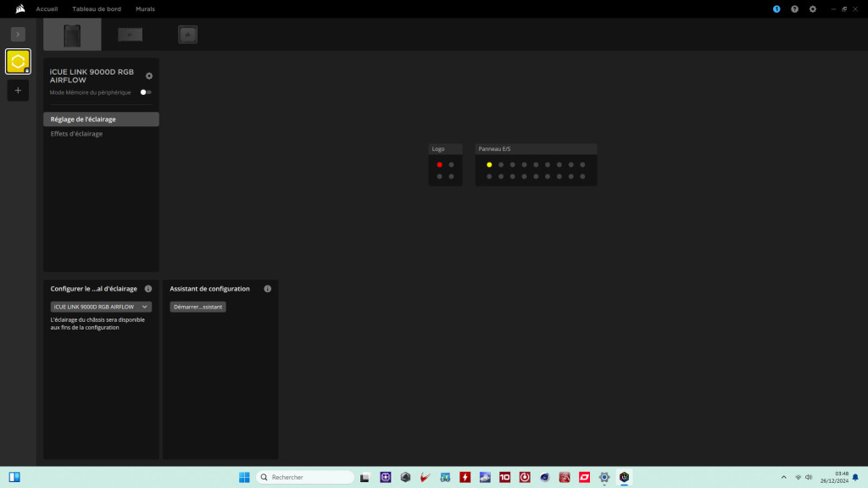Click the Corsair sails logo icon

[19, 8]
